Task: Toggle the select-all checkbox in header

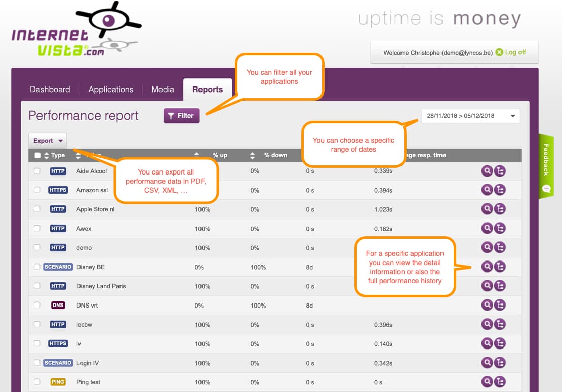Action: point(37,156)
